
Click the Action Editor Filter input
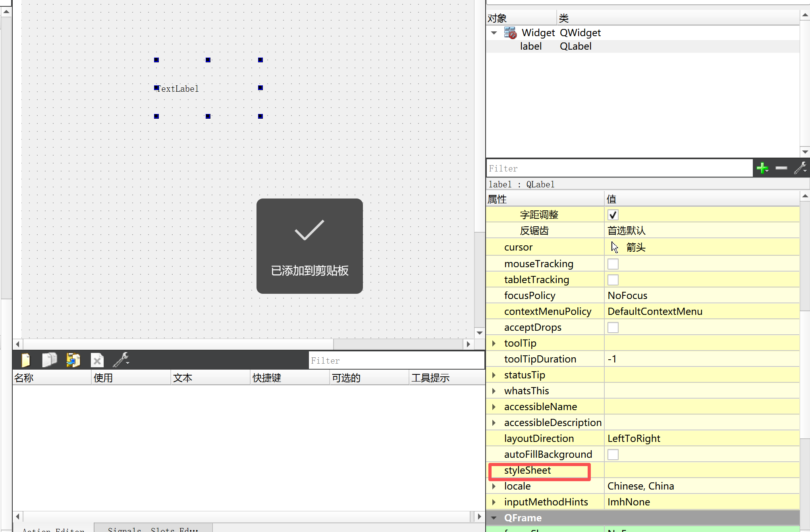[x=396, y=360]
